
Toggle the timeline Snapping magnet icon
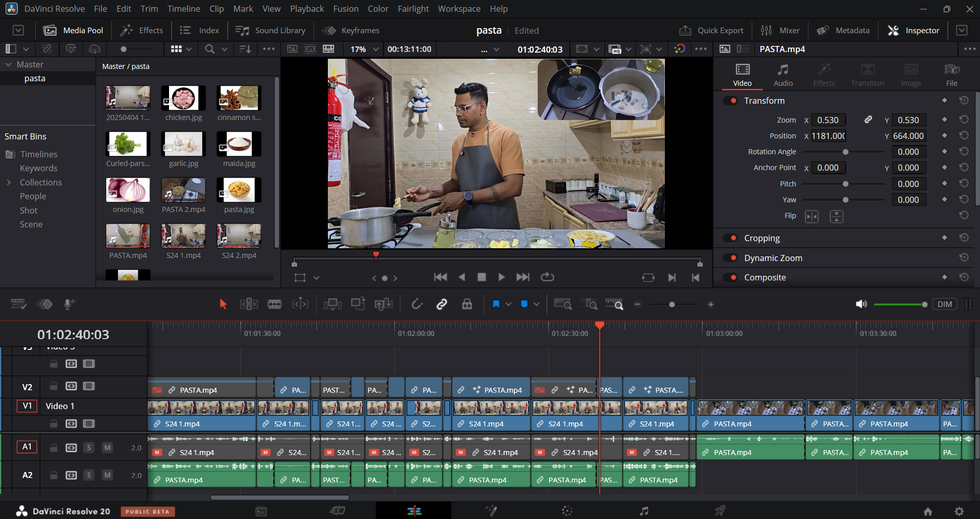(x=417, y=304)
